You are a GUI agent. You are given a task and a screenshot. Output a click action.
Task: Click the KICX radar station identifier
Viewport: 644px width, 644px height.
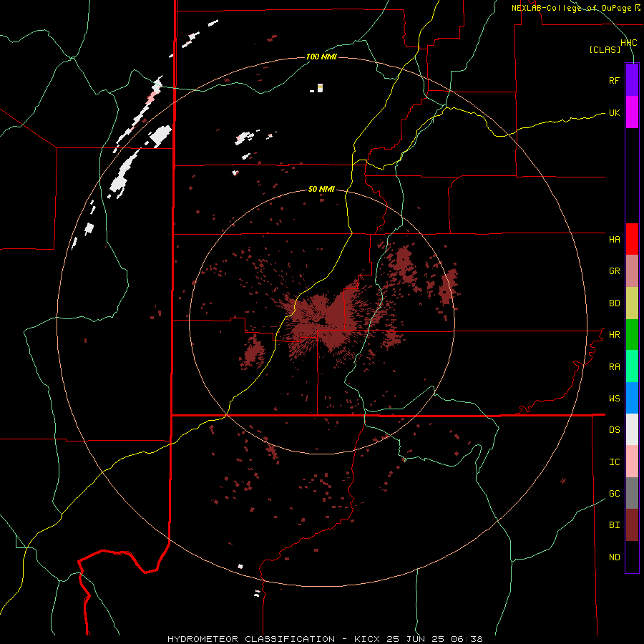pos(367,639)
